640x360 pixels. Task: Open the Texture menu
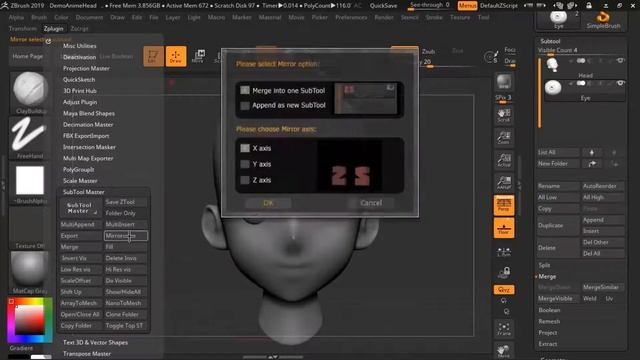tap(460, 18)
